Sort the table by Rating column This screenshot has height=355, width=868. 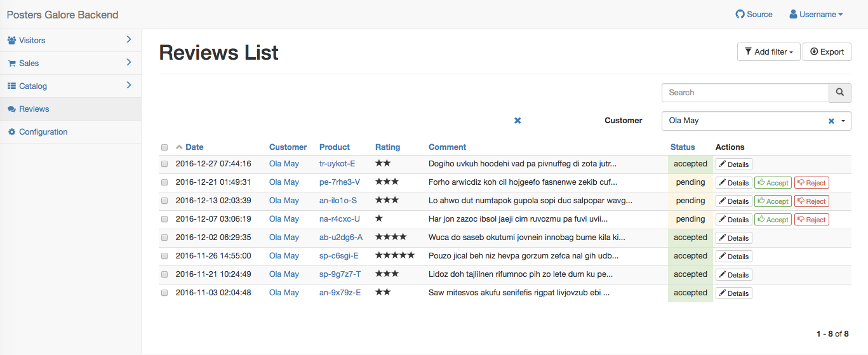tap(387, 147)
